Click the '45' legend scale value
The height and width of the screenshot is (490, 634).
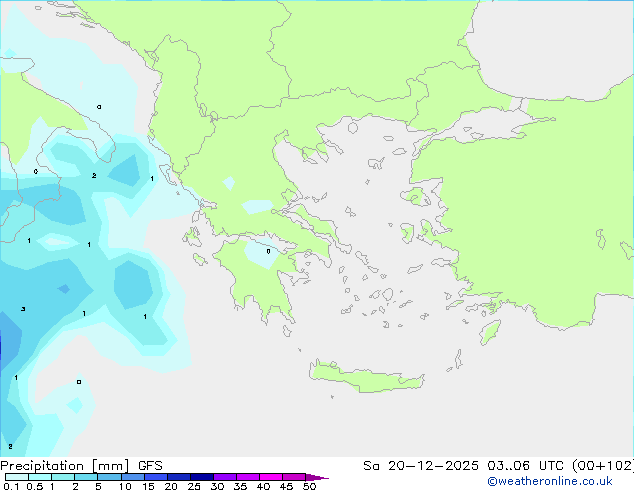(287, 486)
